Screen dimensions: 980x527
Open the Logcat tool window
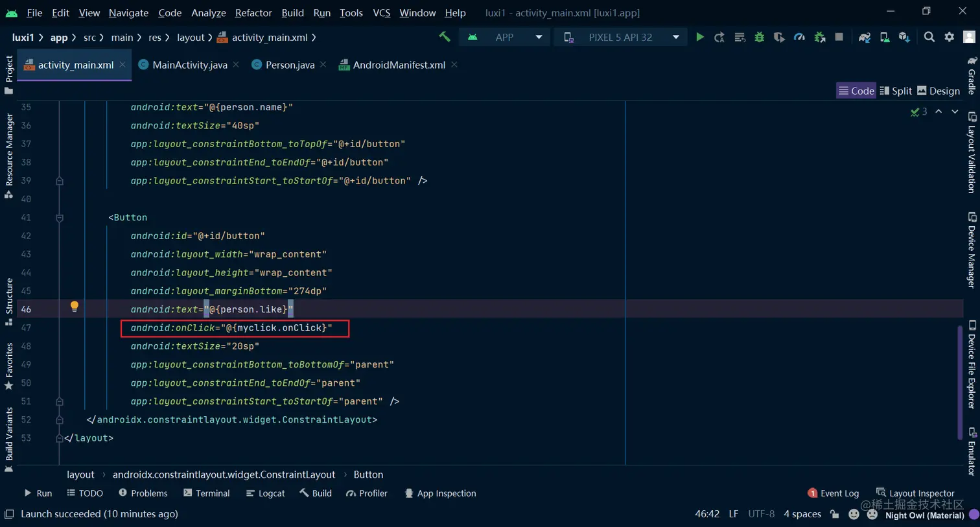coord(265,493)
